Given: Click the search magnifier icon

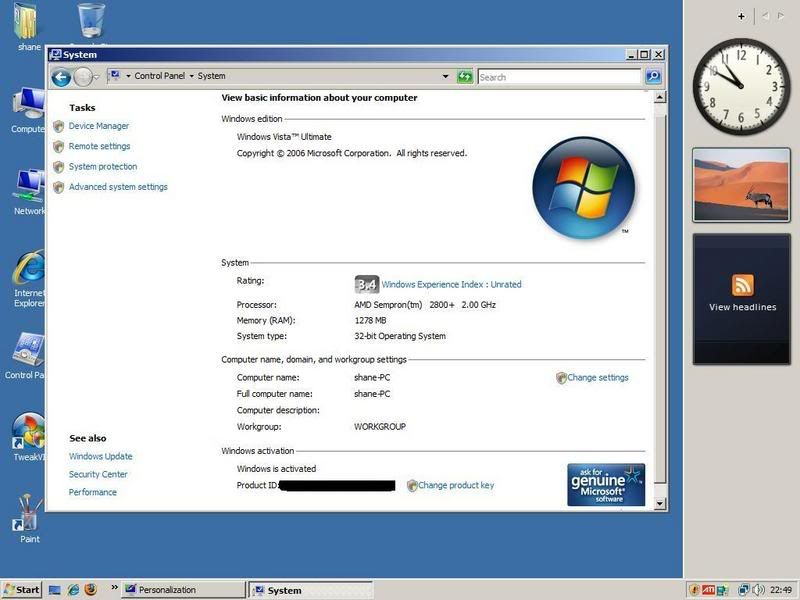Looking at the screenshot, I should 652,76.
